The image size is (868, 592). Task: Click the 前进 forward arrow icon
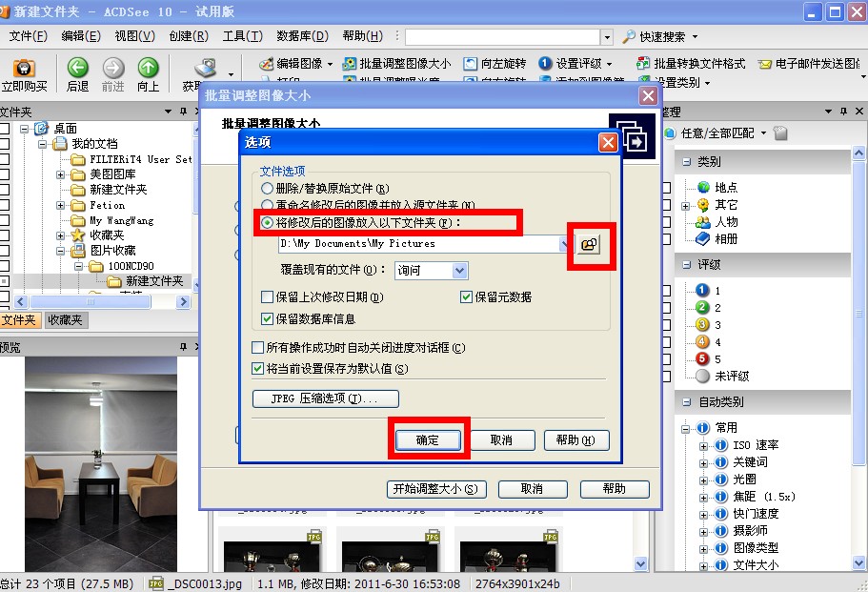(x=113, y=74)
